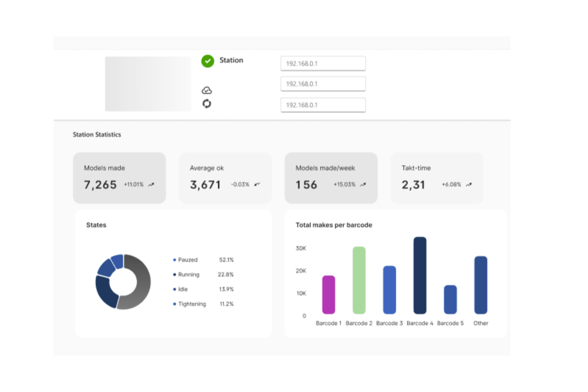Screen dimensions: 588x392
Task: Click the circular sync refresh icon
Action: click(207, 104)
